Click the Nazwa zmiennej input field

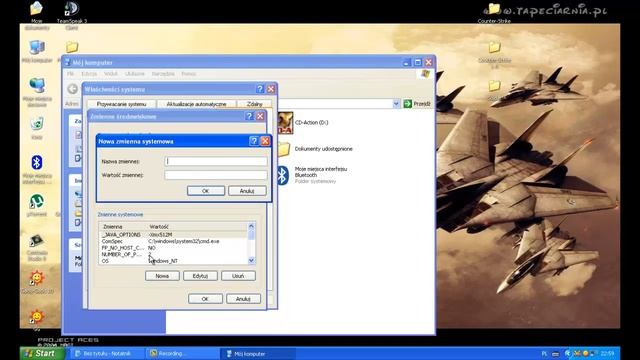(216, 161)
